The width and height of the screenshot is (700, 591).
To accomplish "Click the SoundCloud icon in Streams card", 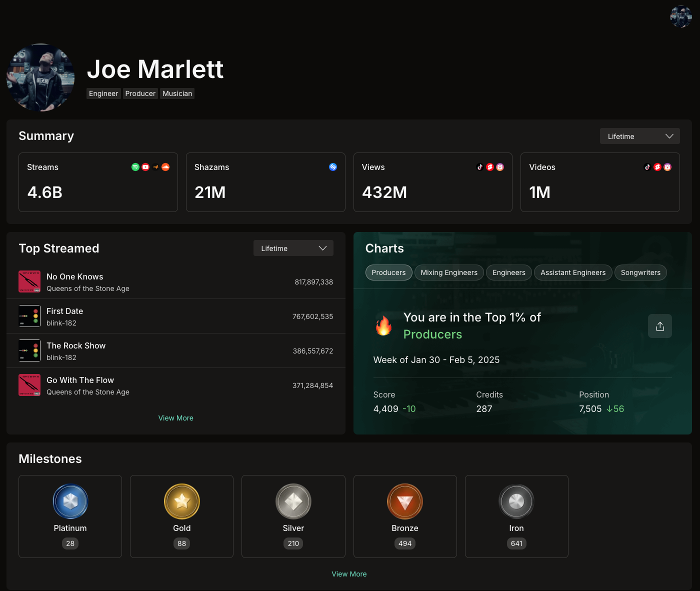I will (x=165, y=167).
